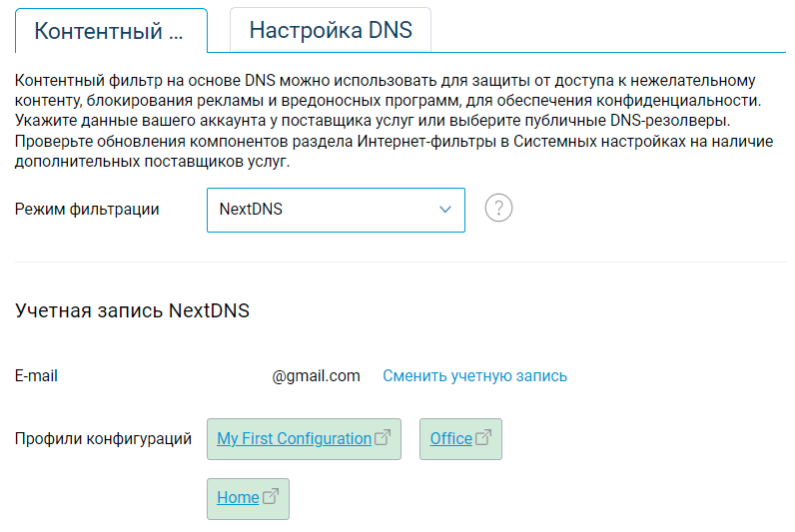Open the Настройка DNS tab
This screenshot has height=532, width=795.
[331, 30]
